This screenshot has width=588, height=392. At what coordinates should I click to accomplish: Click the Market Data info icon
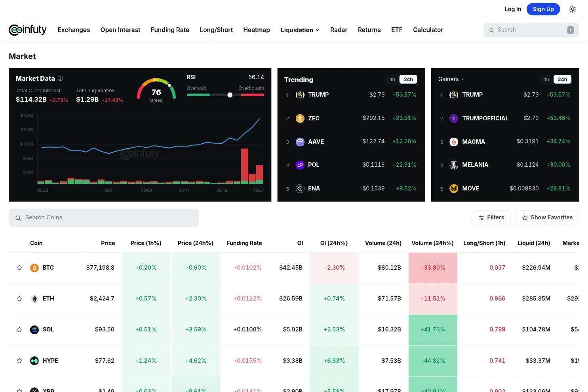60,78
